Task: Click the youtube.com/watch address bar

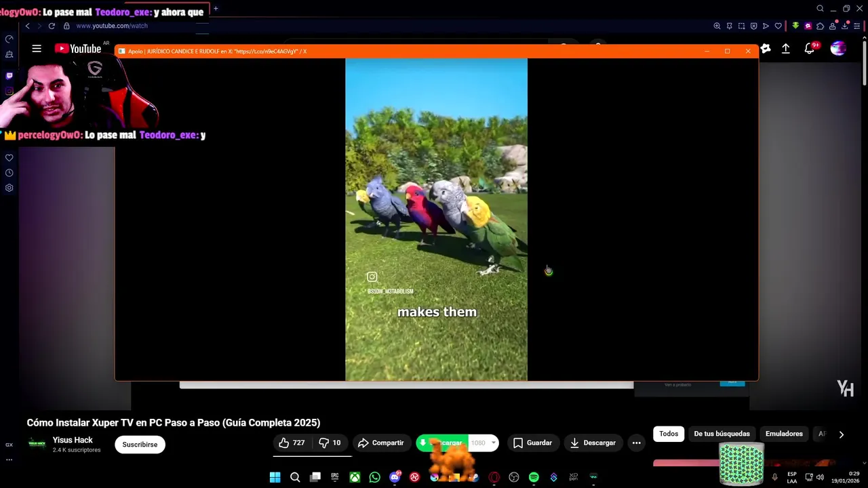Action: pyautogui.click(x=112, y=26)
